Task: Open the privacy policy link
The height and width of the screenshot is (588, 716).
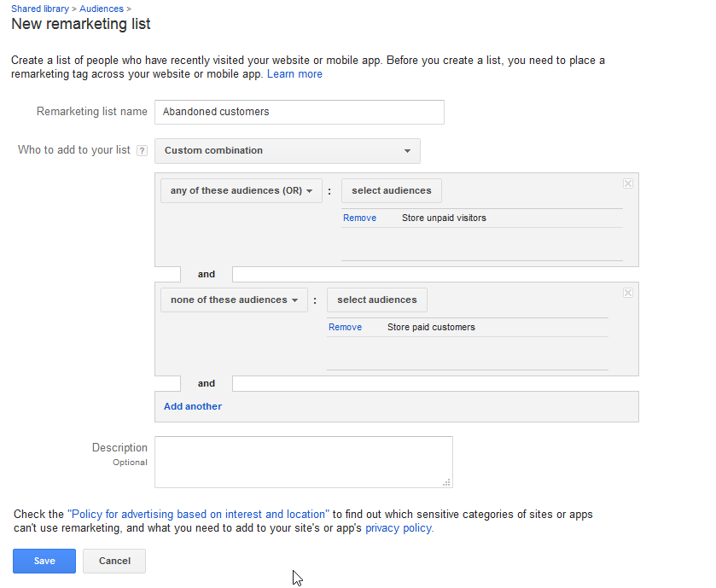Action: pyautogui.click(x=399, y=528)
